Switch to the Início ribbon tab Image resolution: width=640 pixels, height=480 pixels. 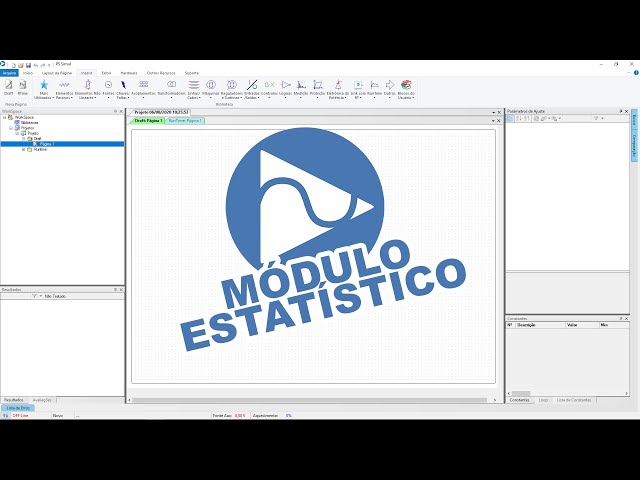coord(28,73)
